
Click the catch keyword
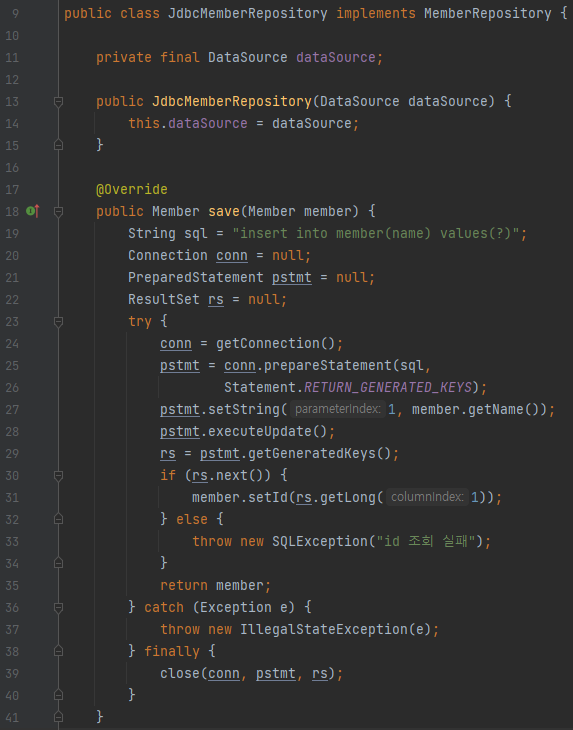(x=163, y=607)
